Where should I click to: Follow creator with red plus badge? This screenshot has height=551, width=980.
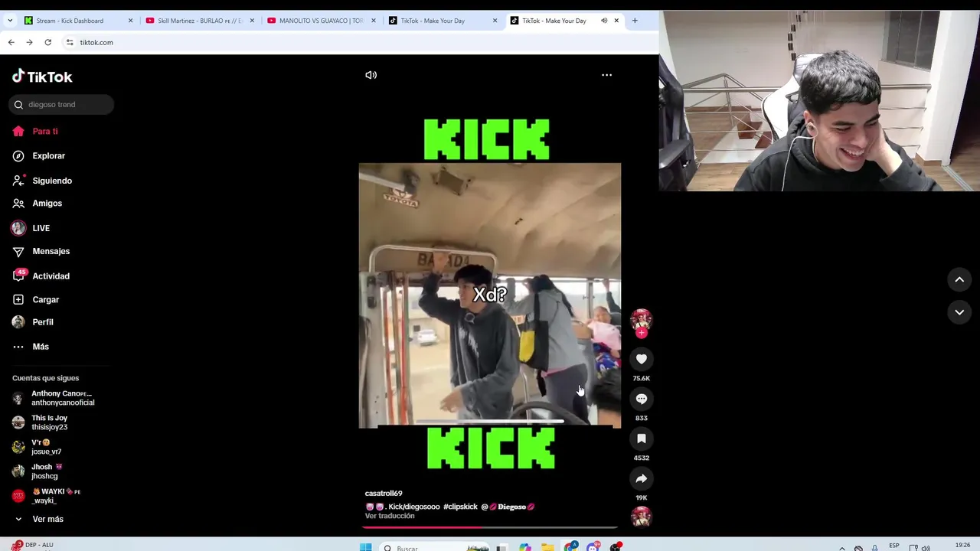click(642, 333)
